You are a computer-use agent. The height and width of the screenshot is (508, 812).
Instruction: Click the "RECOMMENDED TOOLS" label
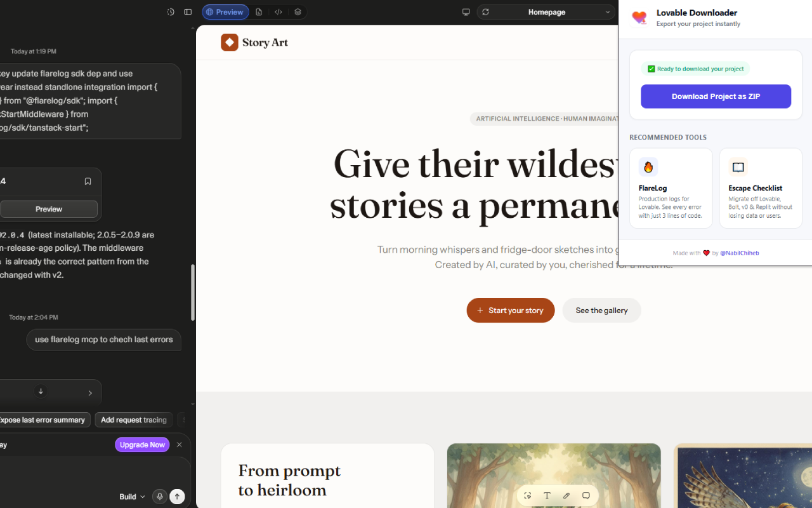668,137
